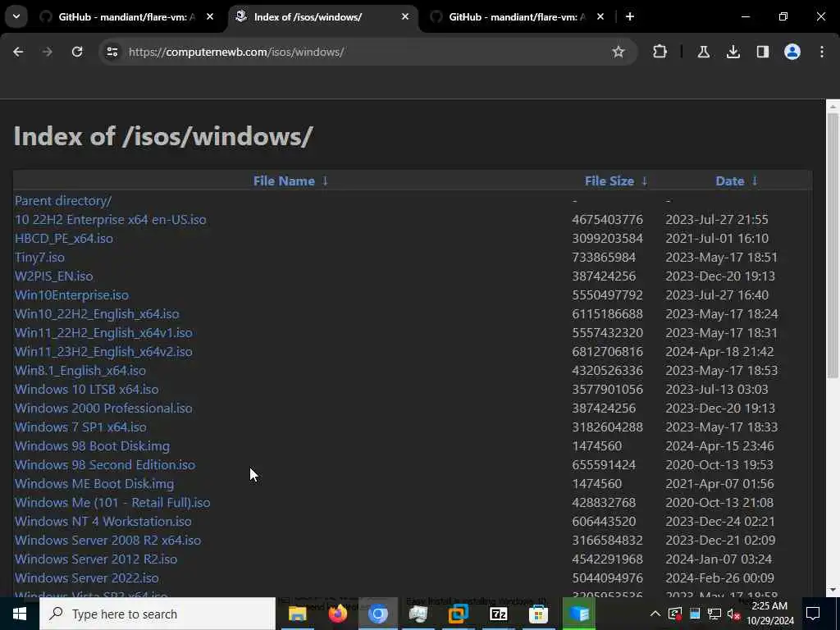Open the muted volume tray icon
The image size is (840, 630).
tap(733, 614)
